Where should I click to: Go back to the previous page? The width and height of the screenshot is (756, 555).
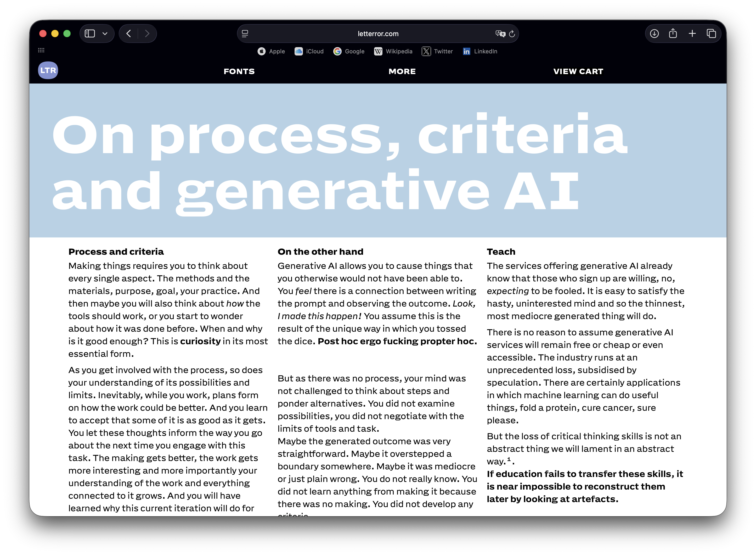click(129, 34)
